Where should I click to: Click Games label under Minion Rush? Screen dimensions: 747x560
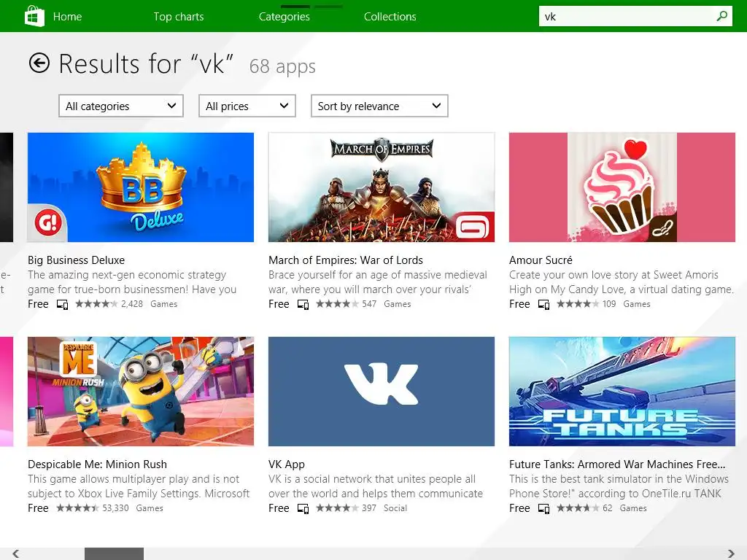click(150, 508)
